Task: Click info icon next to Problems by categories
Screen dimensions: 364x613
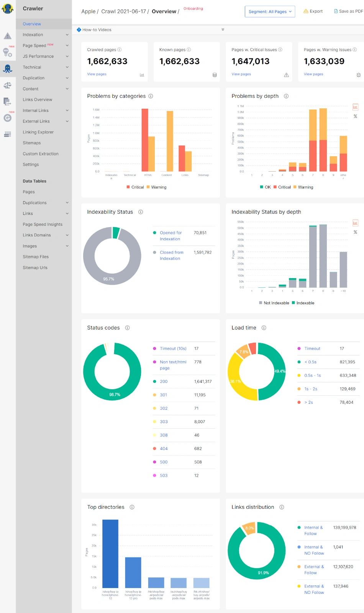Action: tap(151, 96)
